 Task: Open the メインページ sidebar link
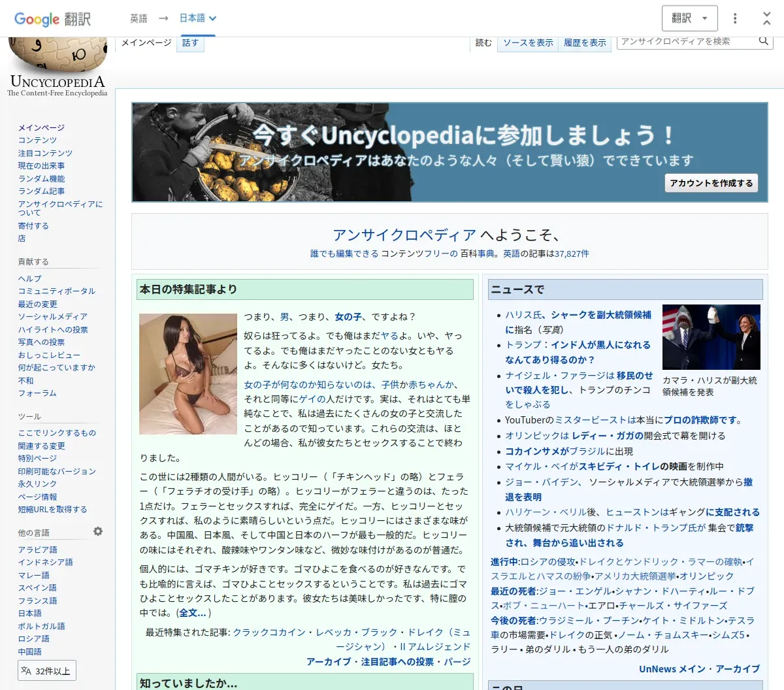pos(41,127)
